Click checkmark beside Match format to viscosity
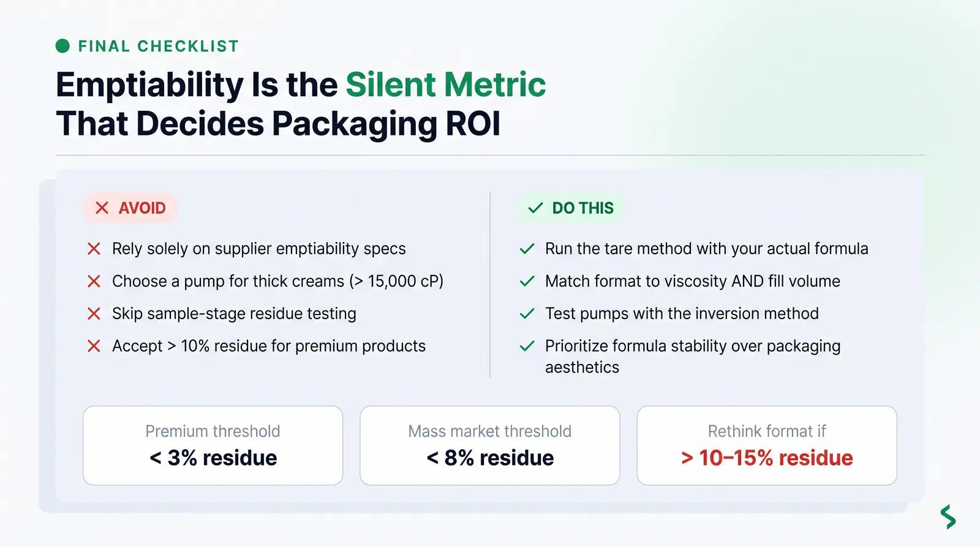This screenshot has height=547, width=980. click(527, 281)
